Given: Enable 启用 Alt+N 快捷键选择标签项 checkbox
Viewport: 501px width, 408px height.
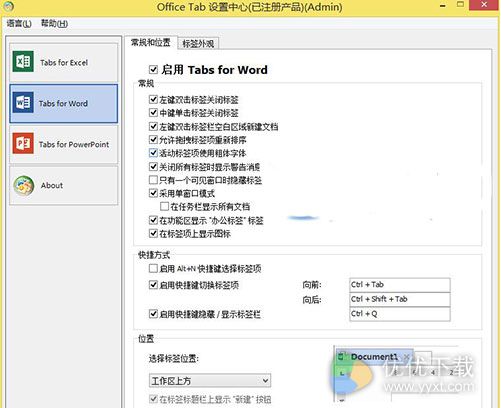Looking at the screenshot, I should click(x=153, y=268).
